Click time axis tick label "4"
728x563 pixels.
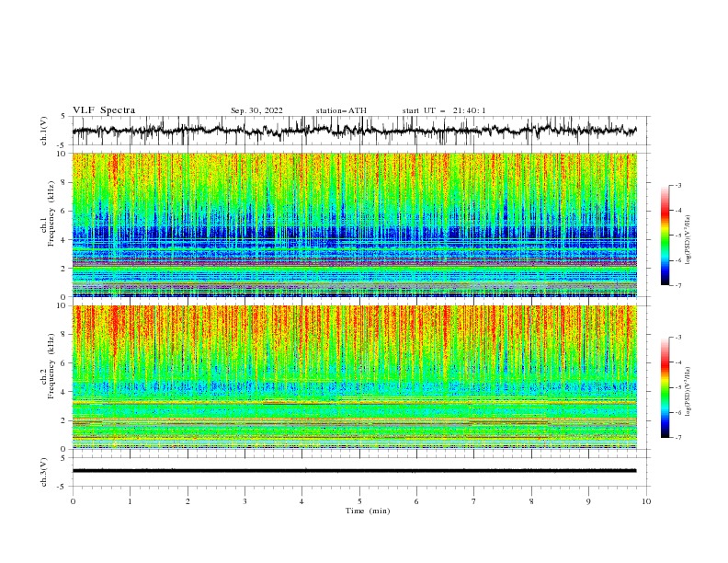coord(301,501)
